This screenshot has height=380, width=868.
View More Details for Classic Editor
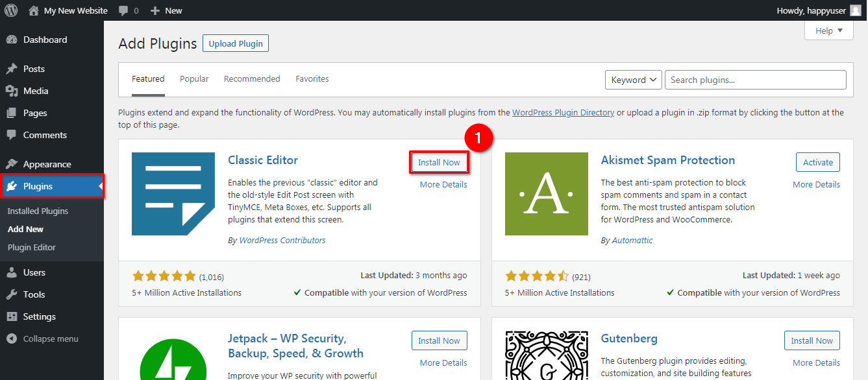pos(443,185)
